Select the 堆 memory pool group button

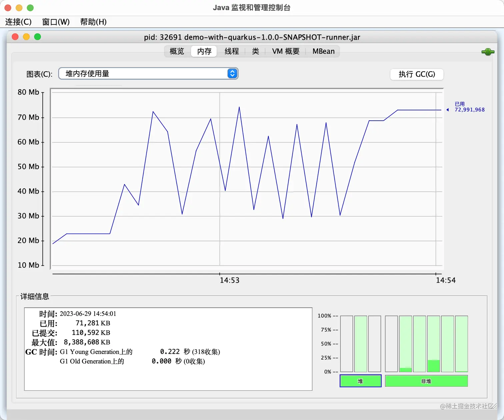[x=360, y=381]
